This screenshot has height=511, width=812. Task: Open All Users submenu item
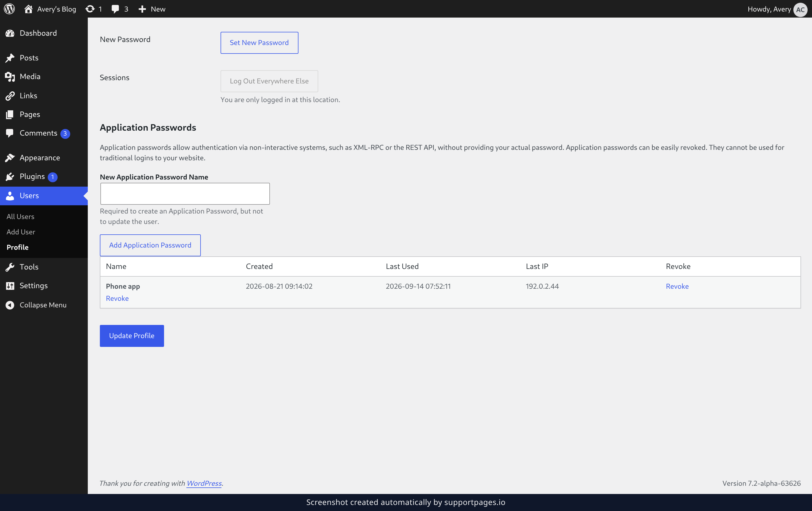(x=20, y=217)
